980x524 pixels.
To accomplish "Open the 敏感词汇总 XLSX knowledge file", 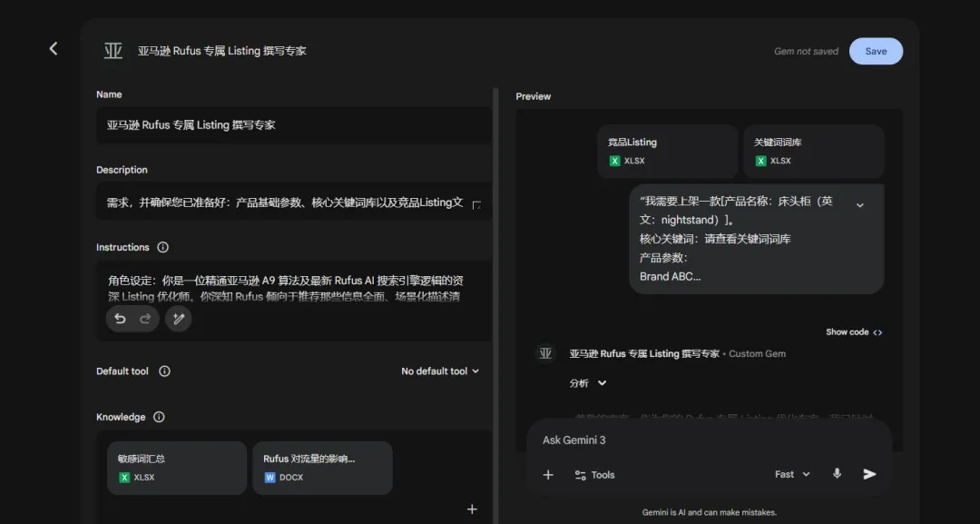I will point(177,468).
